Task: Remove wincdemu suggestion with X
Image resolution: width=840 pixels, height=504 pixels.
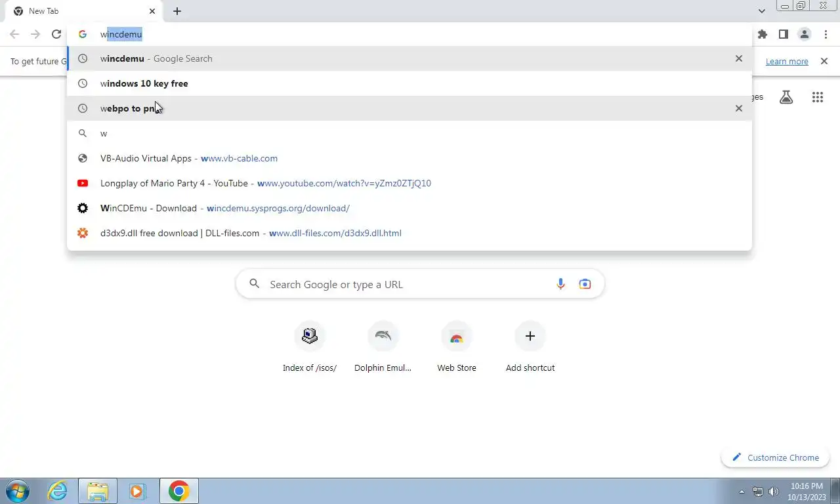Action: pyautogui.click(x=739, y=58)
